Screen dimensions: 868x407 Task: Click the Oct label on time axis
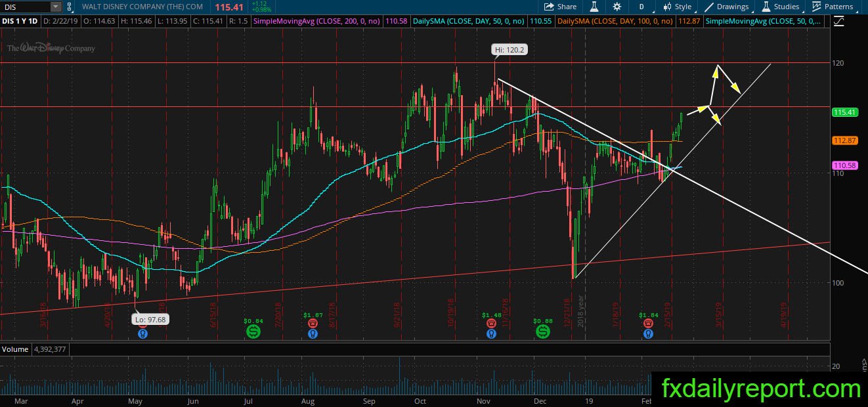[420, 400]
